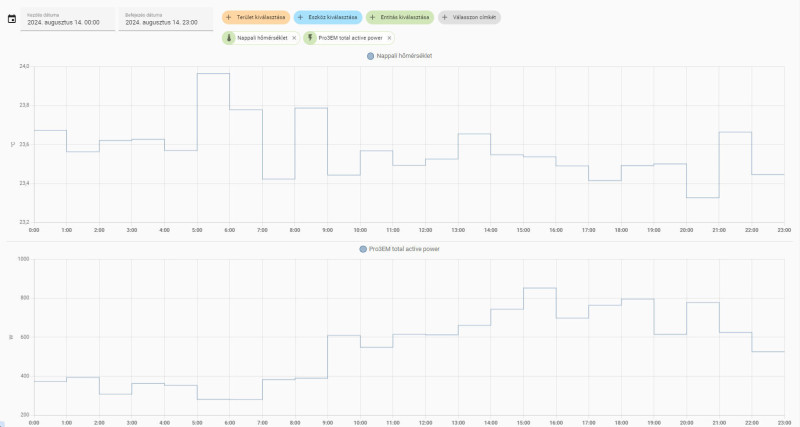800x427 pixels.
Task: Open the Eszköz kiválasztása device picker
Action: click(328, 17)
